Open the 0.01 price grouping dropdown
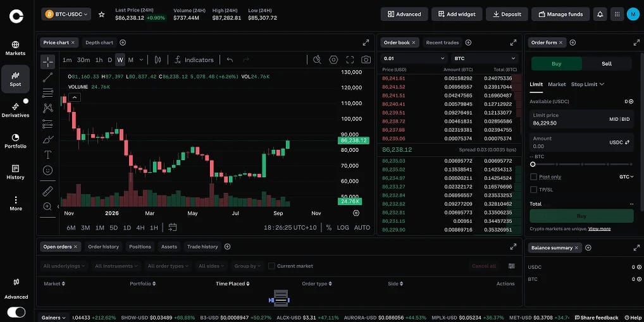 click(414, 58)
